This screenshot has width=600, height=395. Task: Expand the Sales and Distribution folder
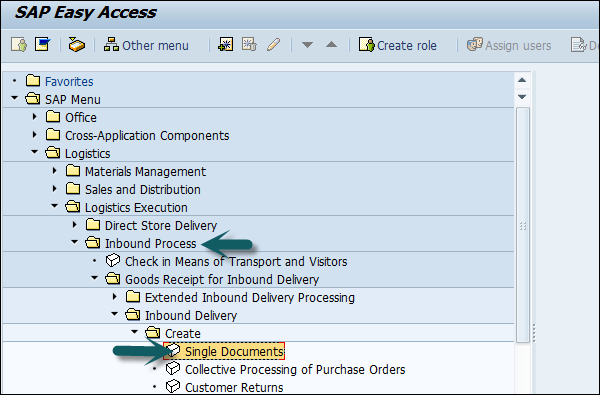tap(54, 188)
